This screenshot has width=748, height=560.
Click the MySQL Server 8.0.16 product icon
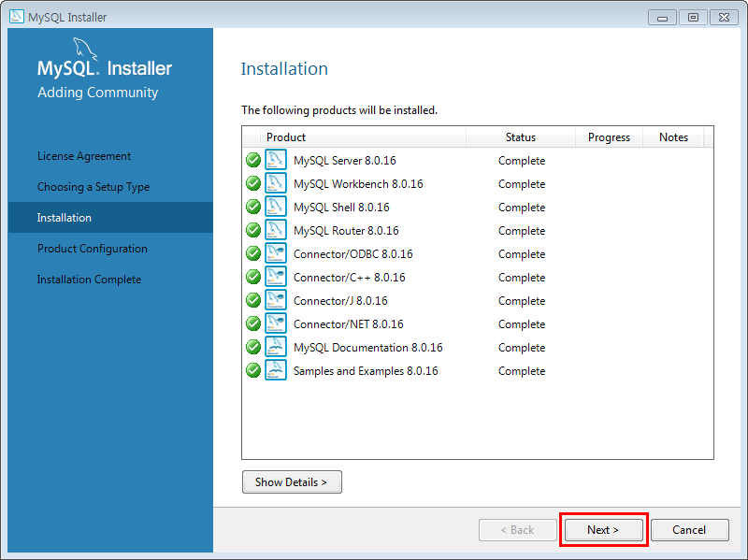[276, 160]
